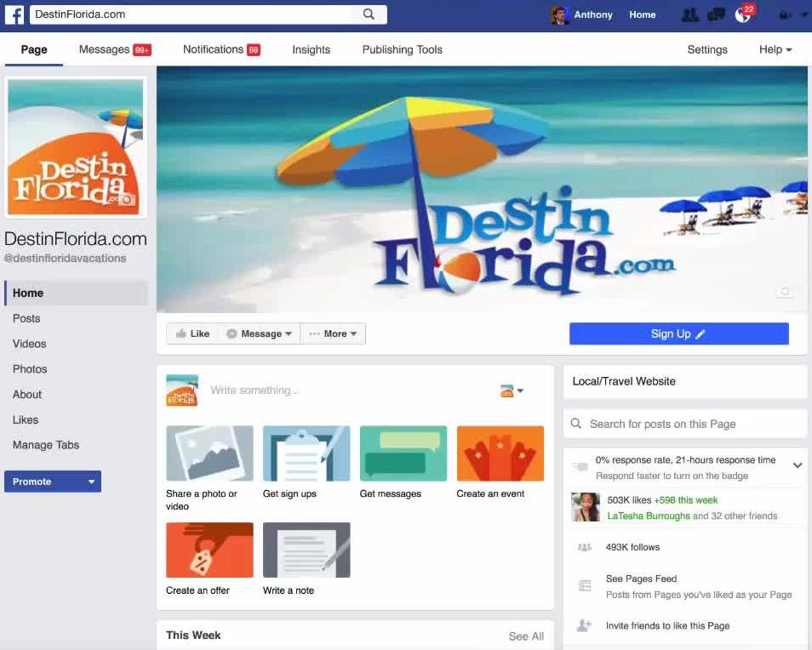Open the More dropdown button
812x650 pixels.
coord(333,334)
